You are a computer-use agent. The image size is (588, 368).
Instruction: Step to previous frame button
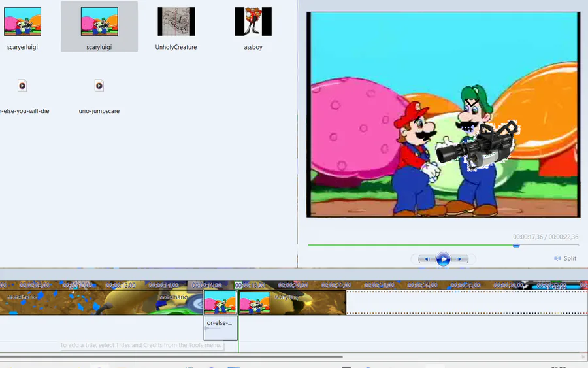427,259
